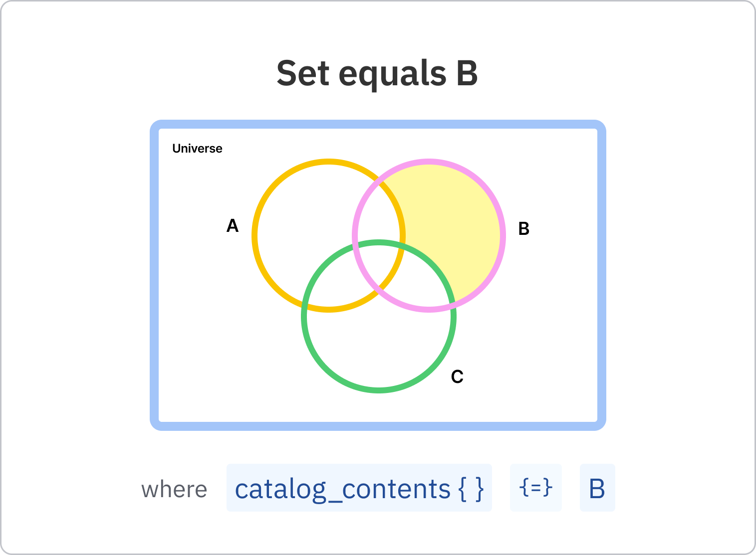Click the set equals {=} operator icon
Screen dimensions: 756x555
click(535, 487)
